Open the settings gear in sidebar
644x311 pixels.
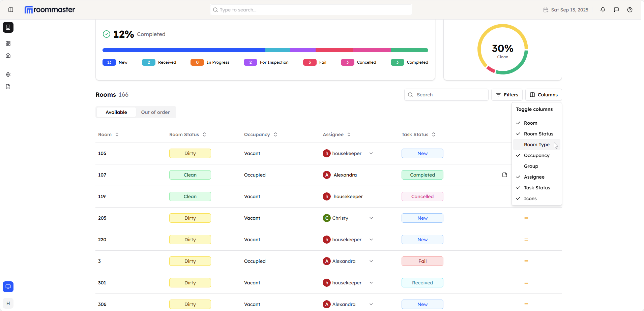(8, 74)
